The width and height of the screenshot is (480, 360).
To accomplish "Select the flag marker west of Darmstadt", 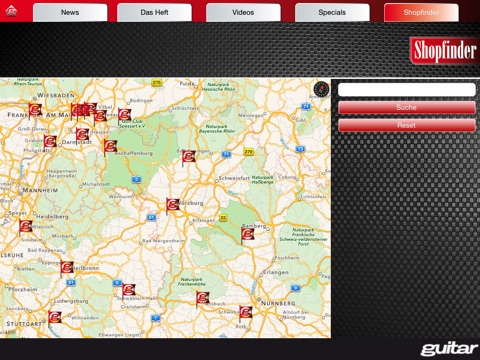I will pyautogui.click(x=50, y=142).
